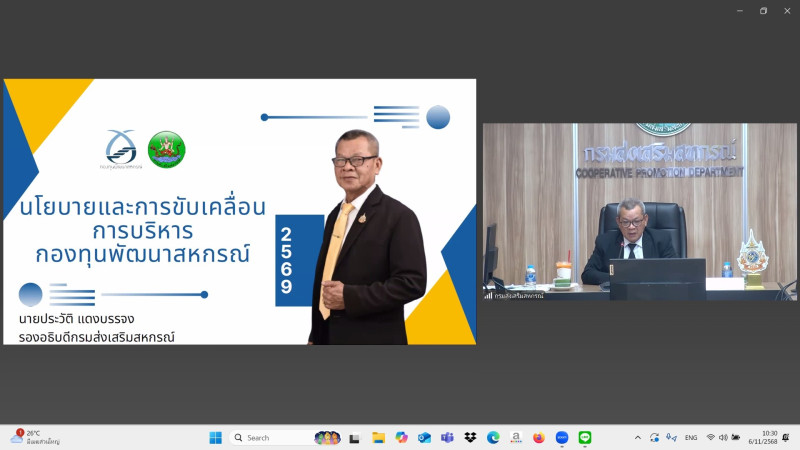Screen dimensions: 800x450
Task: Expand hidden system tray icons chevron
Action: click(638, 438)
